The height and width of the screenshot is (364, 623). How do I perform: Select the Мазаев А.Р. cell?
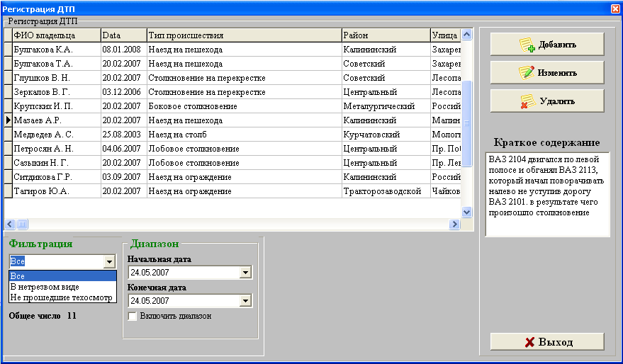pos(57,120)
